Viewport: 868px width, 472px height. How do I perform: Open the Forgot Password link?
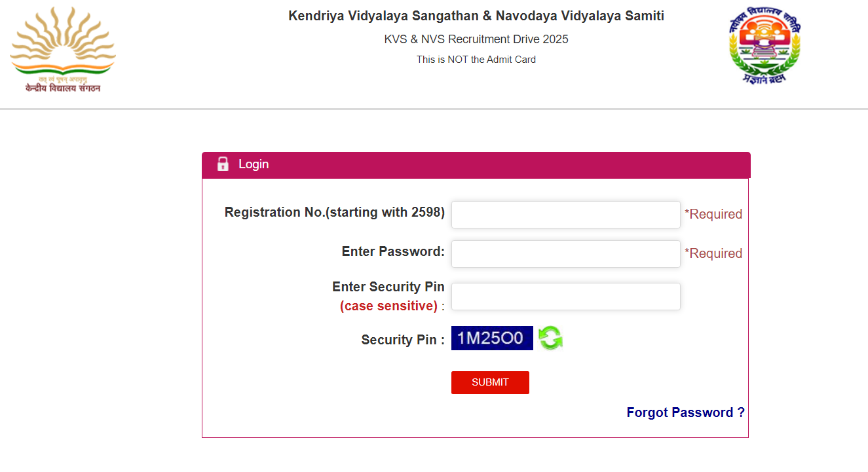(x=685, y=412)
